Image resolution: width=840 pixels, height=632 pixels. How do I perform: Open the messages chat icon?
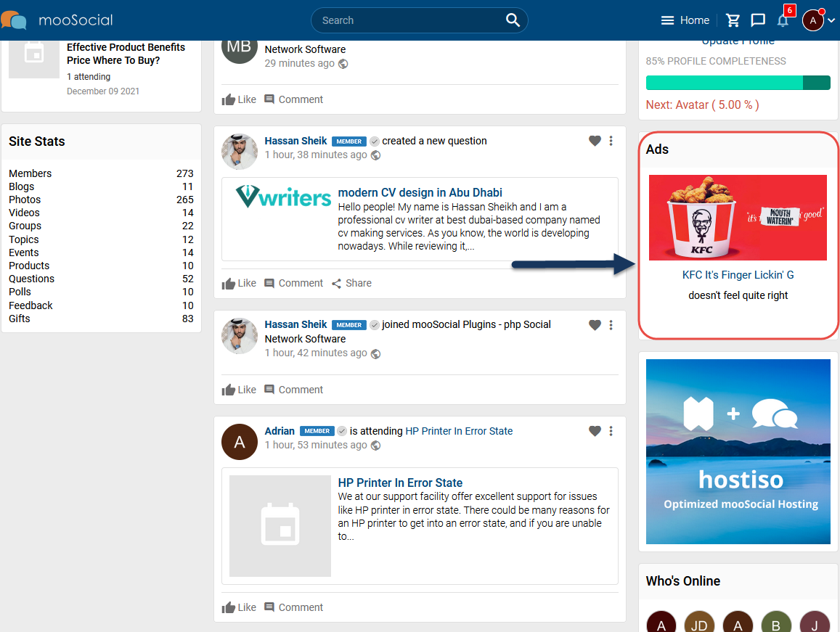[x=757, y=20]
